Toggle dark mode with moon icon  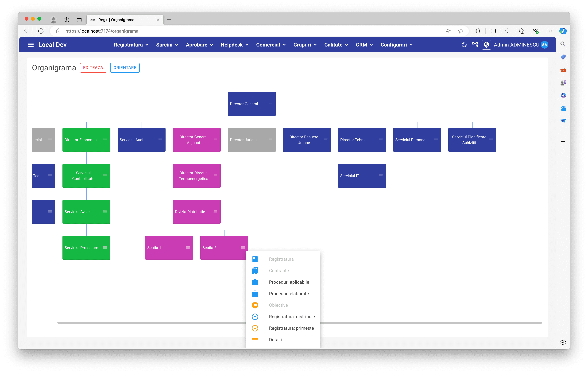pos(464,45)
